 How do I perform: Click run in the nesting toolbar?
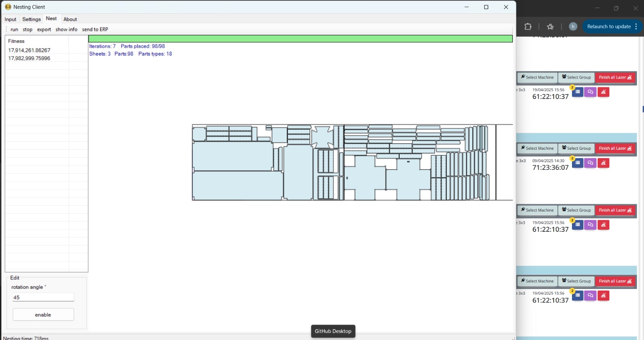[14, 29]
